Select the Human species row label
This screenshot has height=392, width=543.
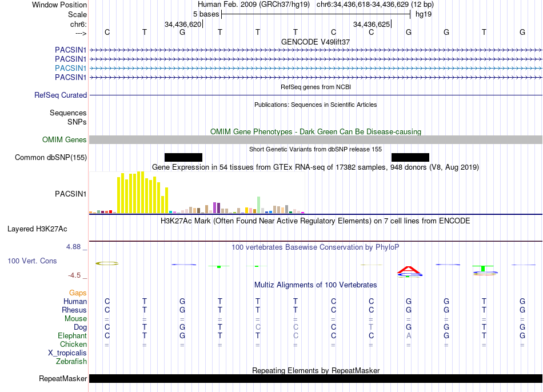pyautogui.click(x=75, y=301)
